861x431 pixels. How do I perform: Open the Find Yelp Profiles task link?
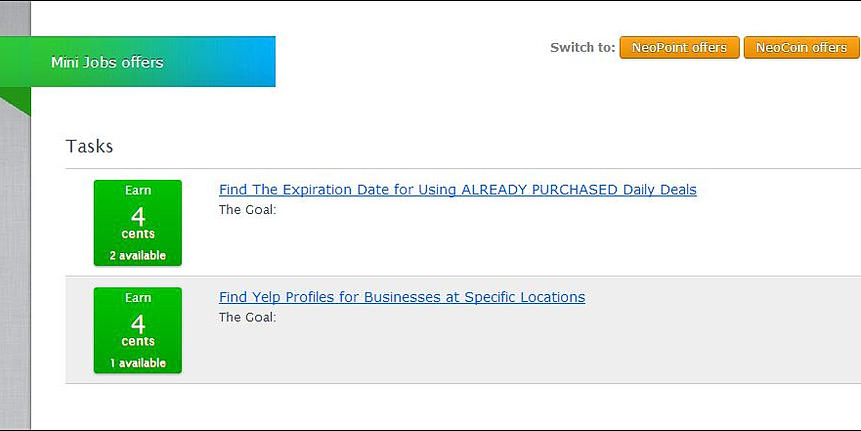(401, 297)
